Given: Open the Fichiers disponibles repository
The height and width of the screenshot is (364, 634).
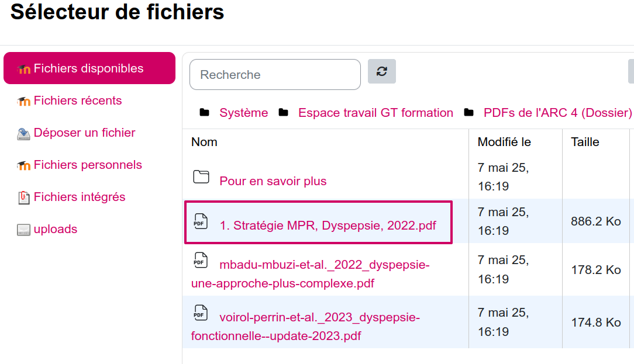Looking at the screenshot, I should point(89,68).
